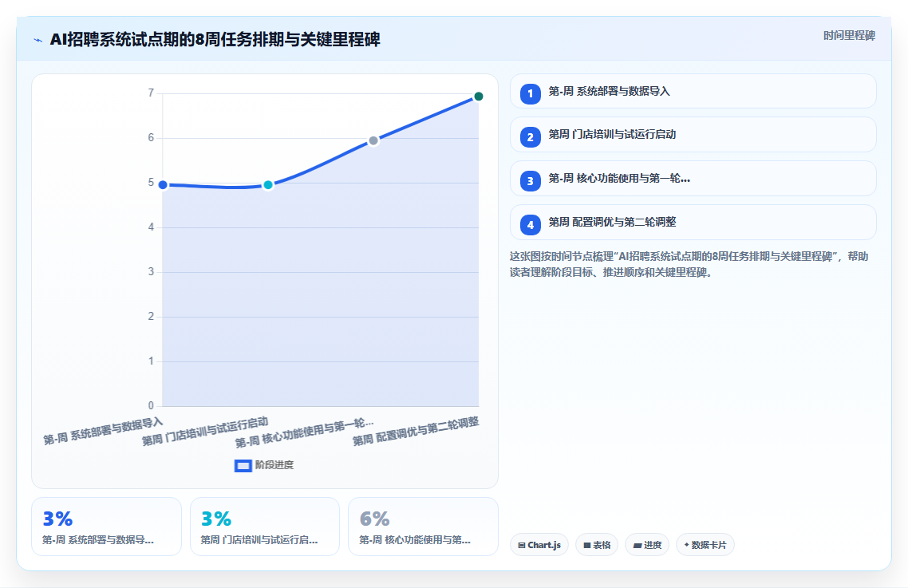This screenshot has width=908, height=588.
Task: Click the number 2 badge in milestone list
Action: point(530,137)
